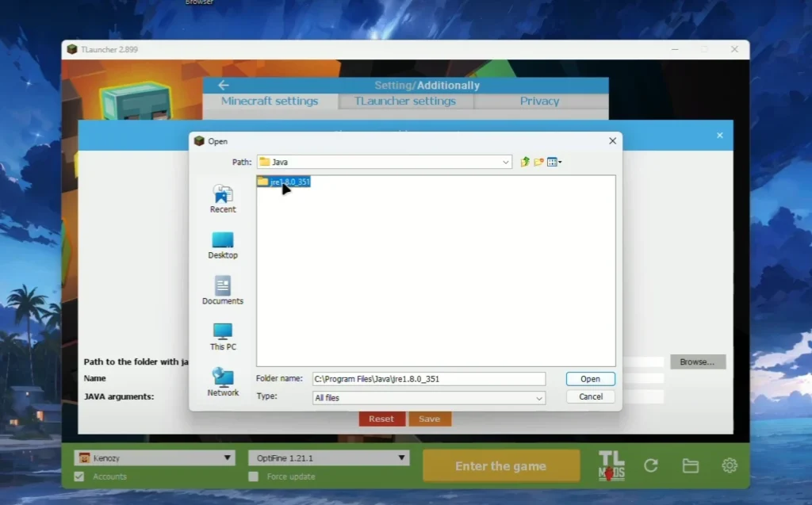Close the Open dialog with X
Image resolution: width=812 pixels, height=505 pixels.
pos(613,141)
